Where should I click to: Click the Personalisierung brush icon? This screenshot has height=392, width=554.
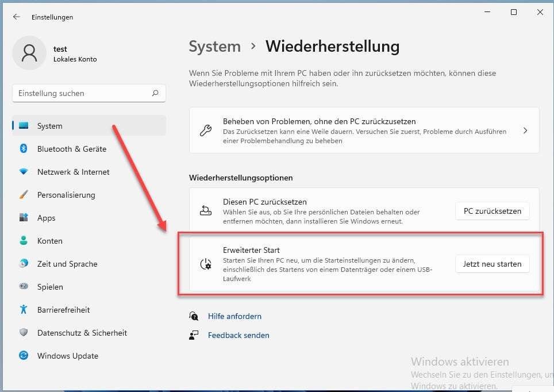tap(23, 195)
